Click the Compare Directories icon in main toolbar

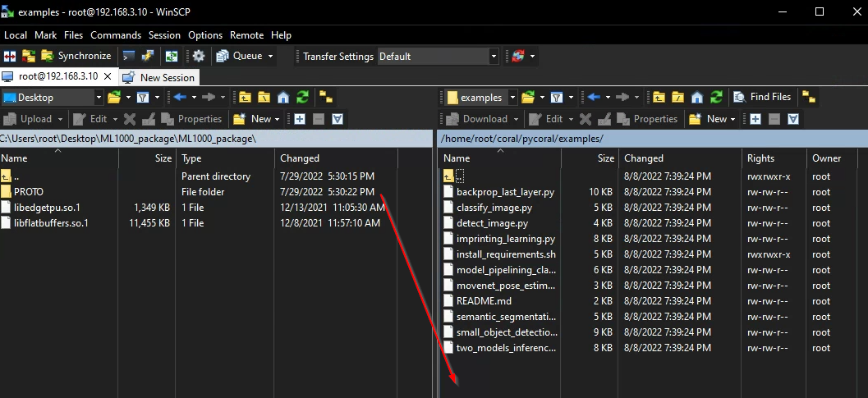10,56
